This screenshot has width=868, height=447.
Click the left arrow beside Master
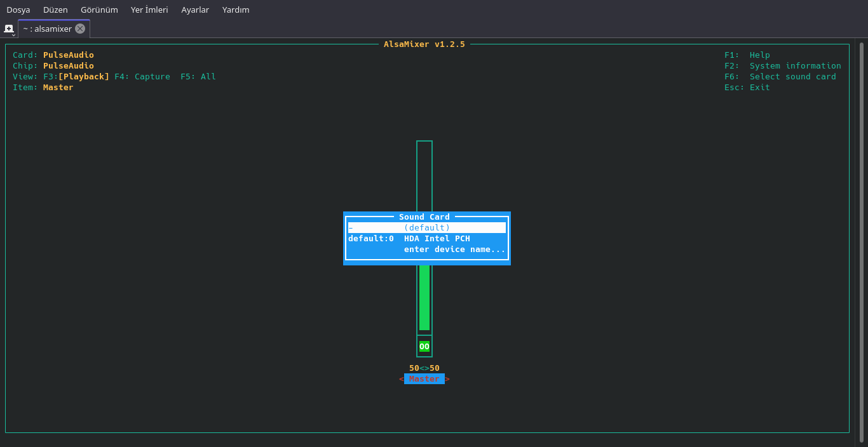tap(402, 379)
